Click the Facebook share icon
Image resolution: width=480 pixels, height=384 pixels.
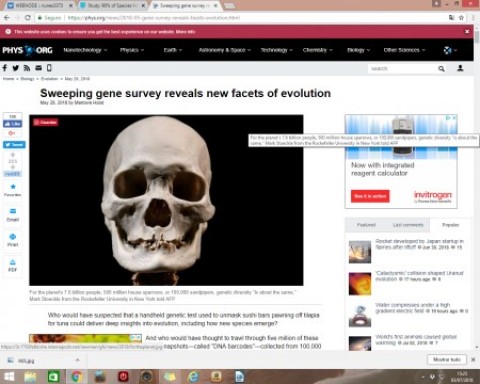click(x=5, y=68)
